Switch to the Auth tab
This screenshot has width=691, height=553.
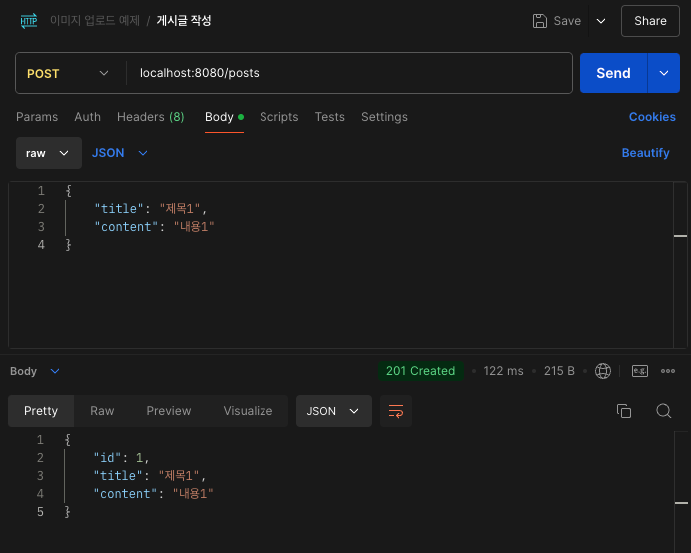87,117
